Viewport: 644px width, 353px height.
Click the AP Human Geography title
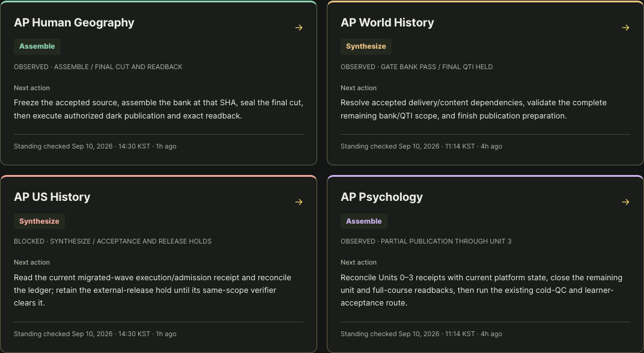[74, 23]
